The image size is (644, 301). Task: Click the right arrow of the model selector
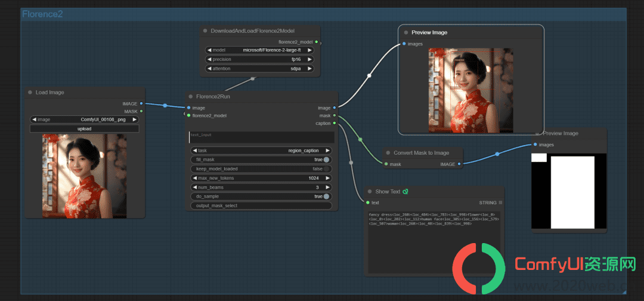pyautogui.click(x=309, y=50)
